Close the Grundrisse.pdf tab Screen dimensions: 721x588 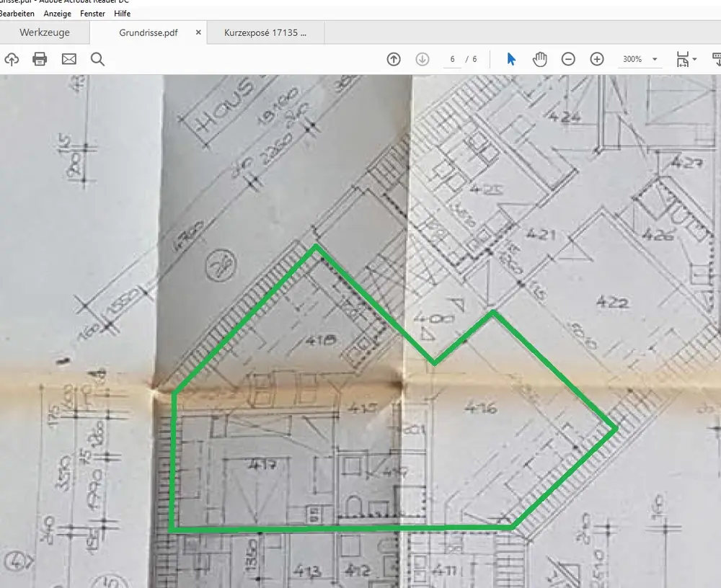coord(198,33)
